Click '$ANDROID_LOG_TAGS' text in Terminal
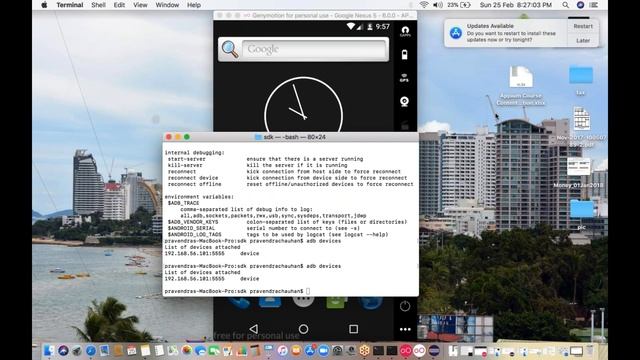The image size is (640, 360). pyautogui.click(x=195, y=235)
